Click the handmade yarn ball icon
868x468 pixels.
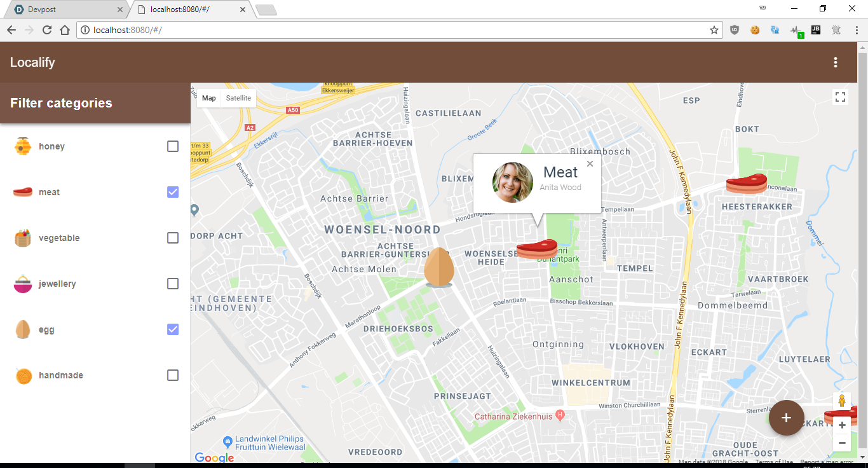click(x=23, y=376)
